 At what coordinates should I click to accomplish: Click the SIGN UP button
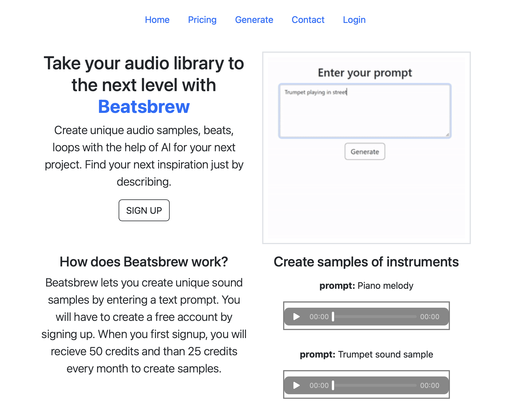[x=144, y=210]
